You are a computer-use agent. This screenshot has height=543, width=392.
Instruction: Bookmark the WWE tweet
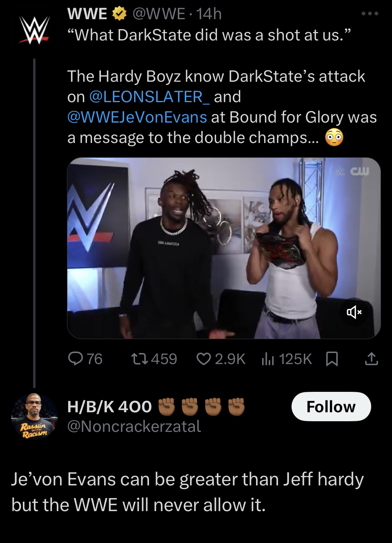[332, 359]
